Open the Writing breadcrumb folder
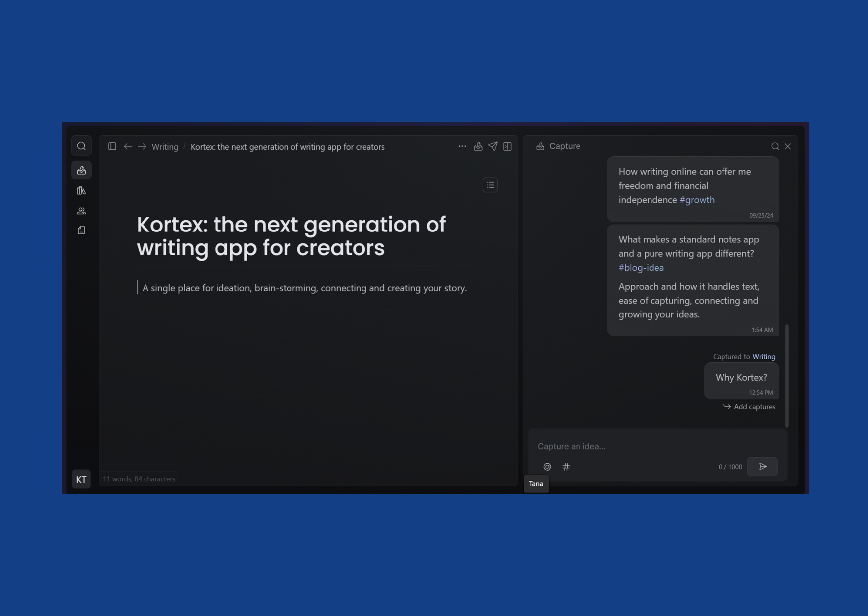This screenshot has height=616, width=868. click(x=165, y=147)
